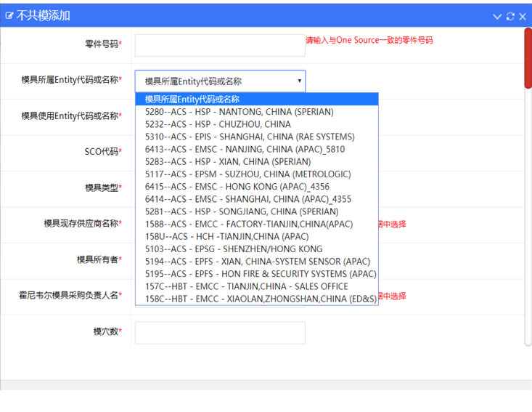Viewport: 532px width, 412px height.
Task: Refresh the form using the reload icon
Action: coord(510,16)
